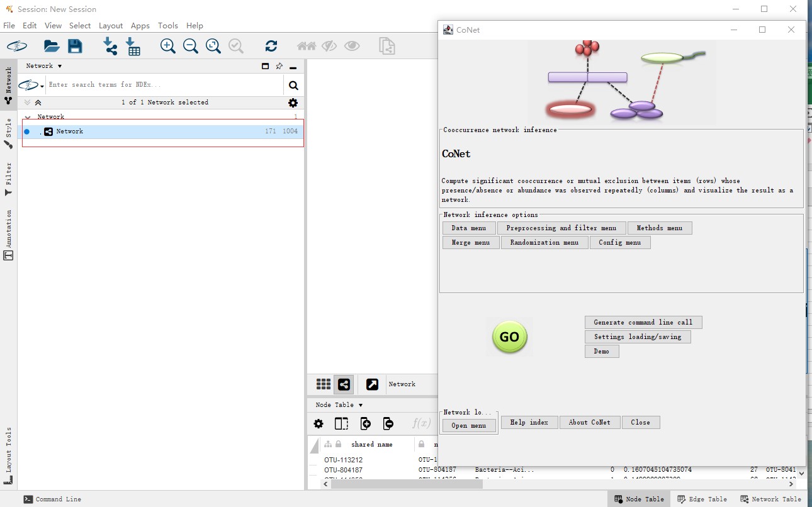Switch to the Filter side tab
The height and width of the screenshot is (507, 812).
[8, 179]
